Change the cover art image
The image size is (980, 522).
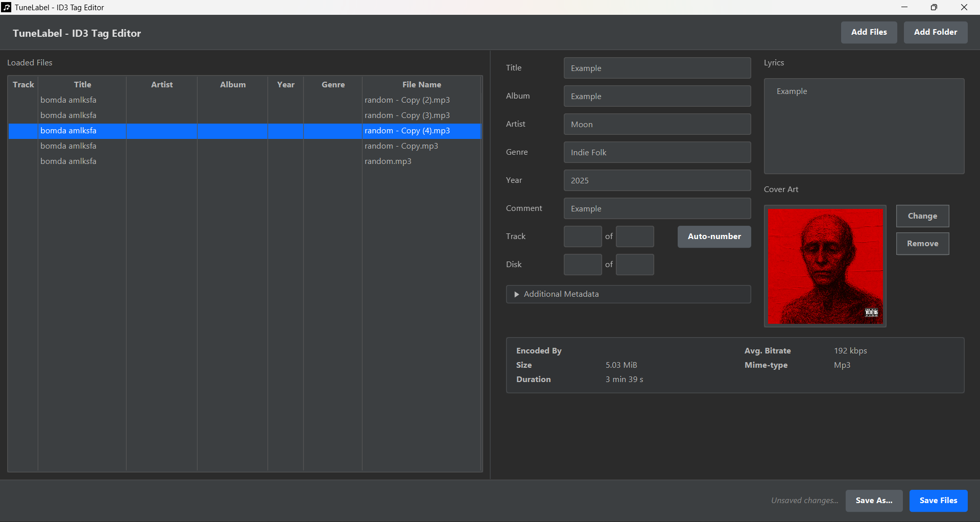click(x=922, y=216)
